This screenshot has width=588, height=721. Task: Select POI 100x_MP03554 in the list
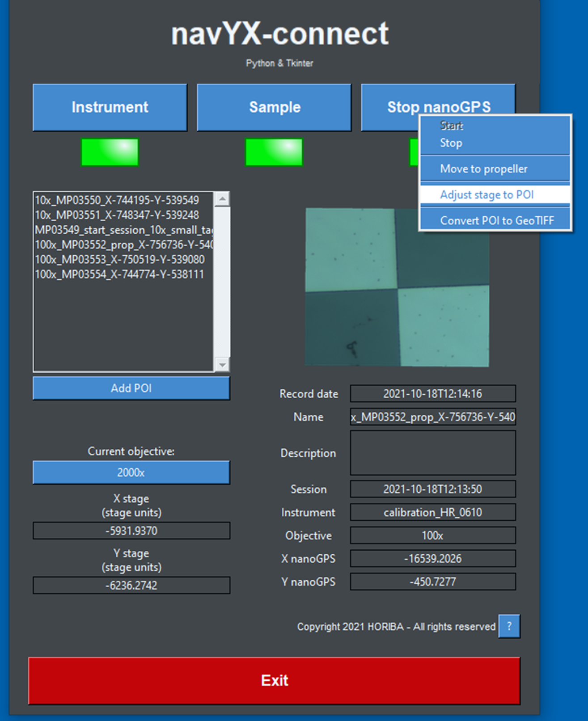119,274
